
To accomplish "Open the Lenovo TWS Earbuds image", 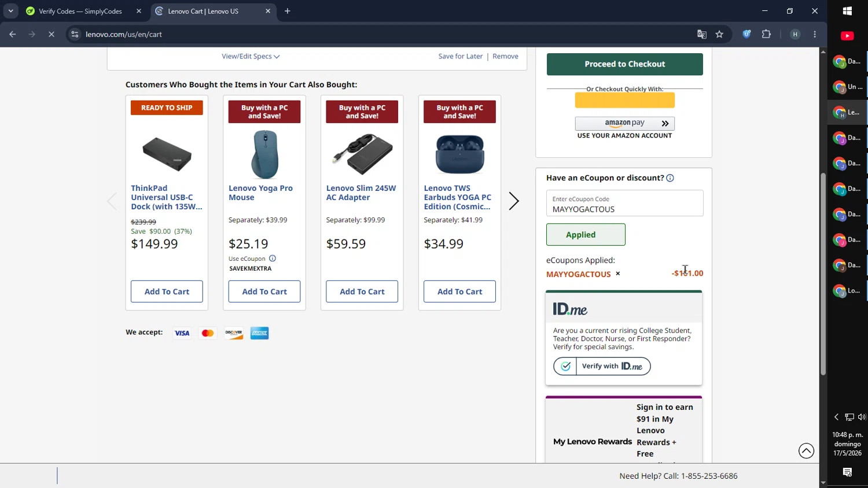I will tap(460, 154).
